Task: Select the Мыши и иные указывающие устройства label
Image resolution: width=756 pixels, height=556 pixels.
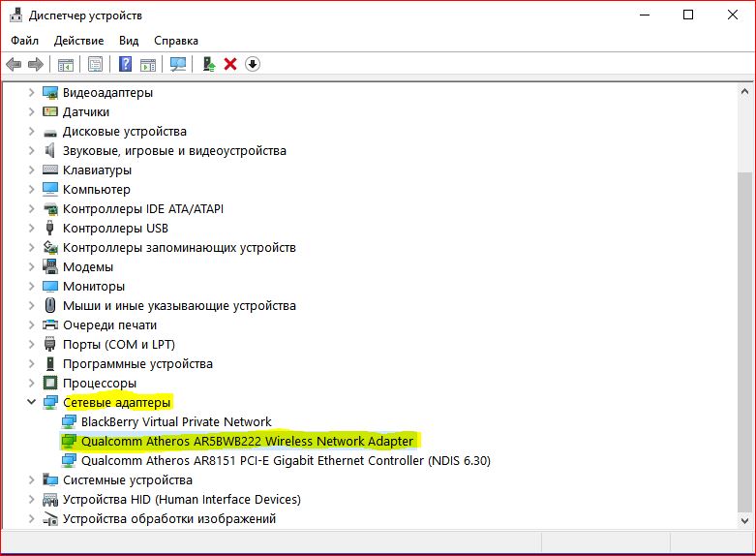Action: click(179, 306)
